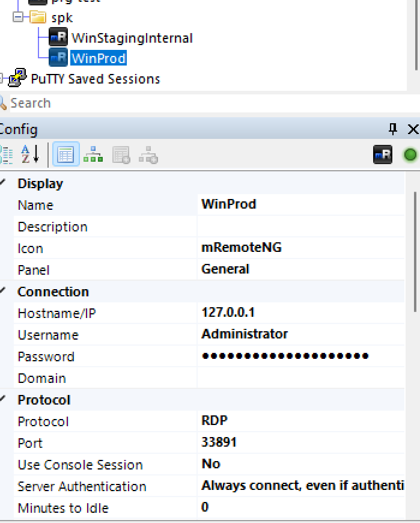
Task: Collapse the Connection category
Action: point(3,290)
